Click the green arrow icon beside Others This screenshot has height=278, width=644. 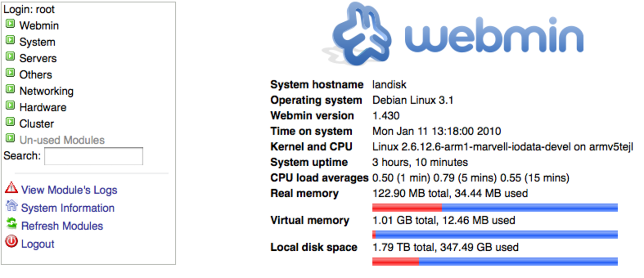[10, 73]
